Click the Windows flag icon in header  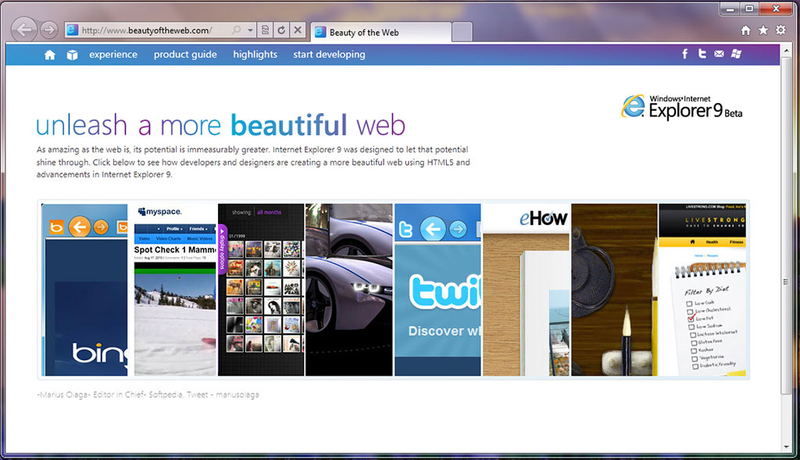pyautogui.click(x=736, y=54)
